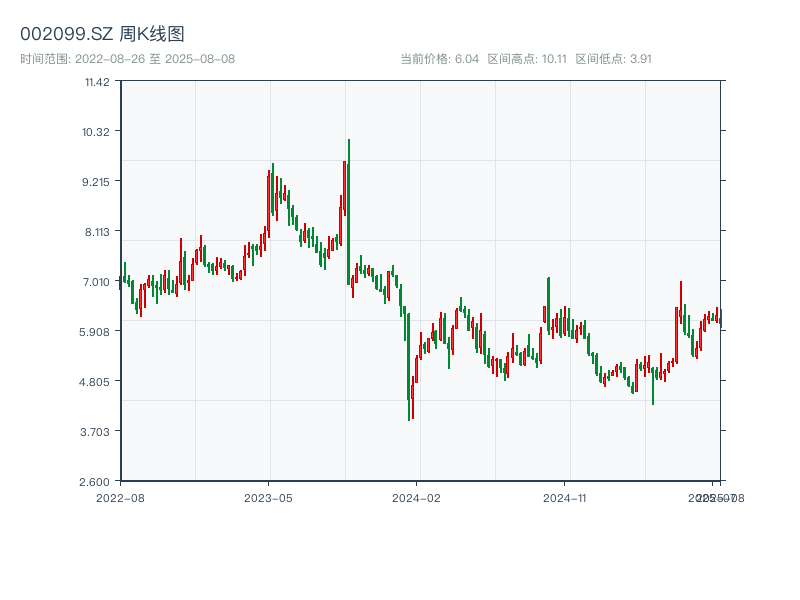800x600 pixels.
Task: Select the 2024-11 x-axis date label
Action: point(565,497)
